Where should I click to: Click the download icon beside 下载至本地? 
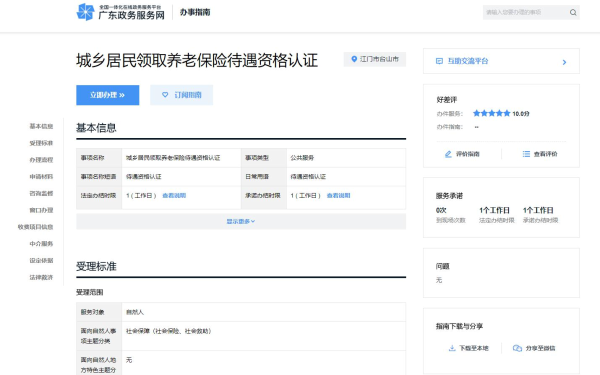click(452, 348)
